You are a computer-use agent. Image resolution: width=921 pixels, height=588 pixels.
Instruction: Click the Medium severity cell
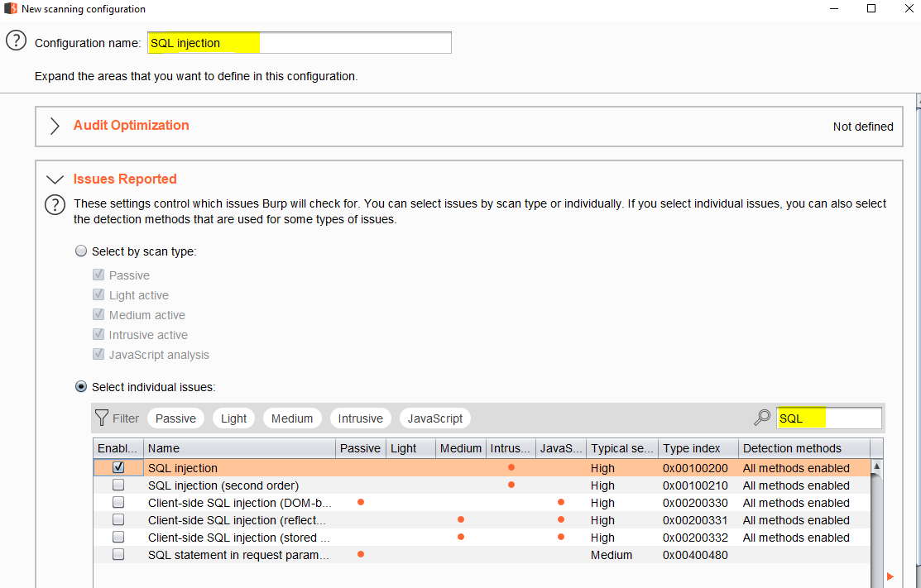tap(612, 555)
